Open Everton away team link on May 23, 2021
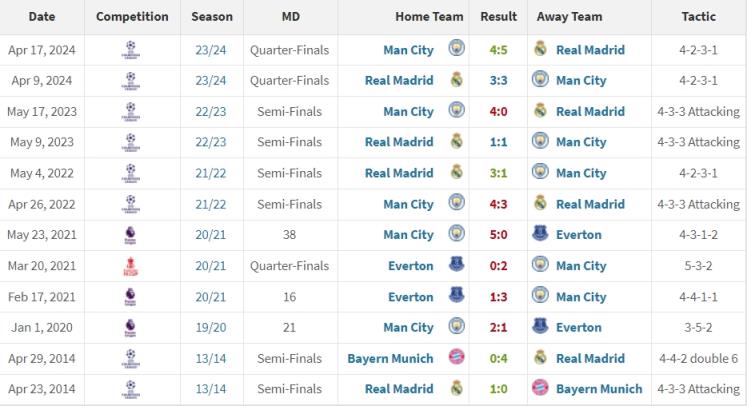 pos(579,235)
